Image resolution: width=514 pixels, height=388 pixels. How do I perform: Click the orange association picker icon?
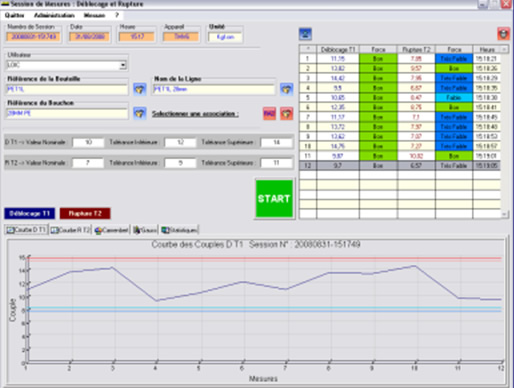(287, 114)
